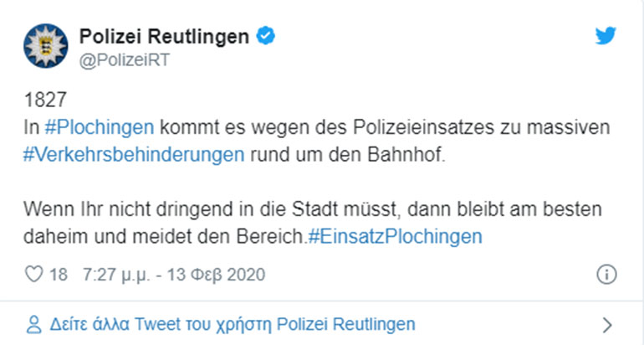Expand more tweets with the right chevron
The height and width of the screenshot is (345, 644).
tap(607, 324)
